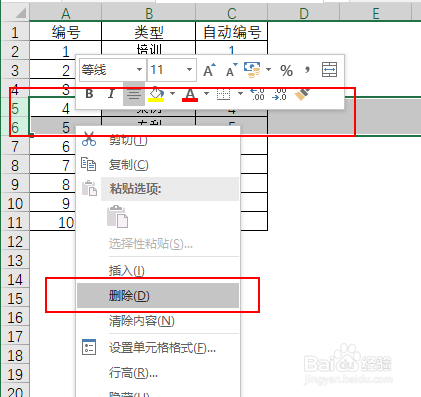Choose 设置单元格格式(F)... menu item
Screen dimensions: 421x397
(x=158, y=348)
